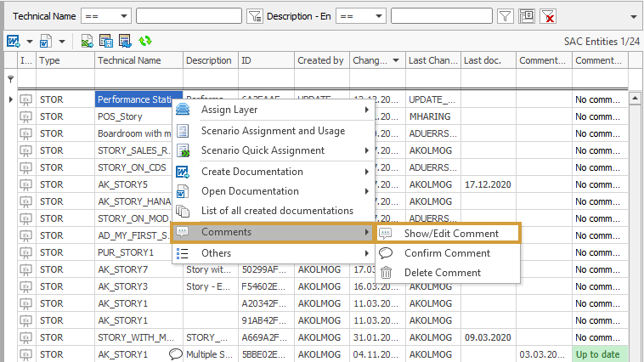The width and height of the screenshot is (644, 362).
Task: Open Scenario Quick Assignment menu item
Action: pos(263,150)
